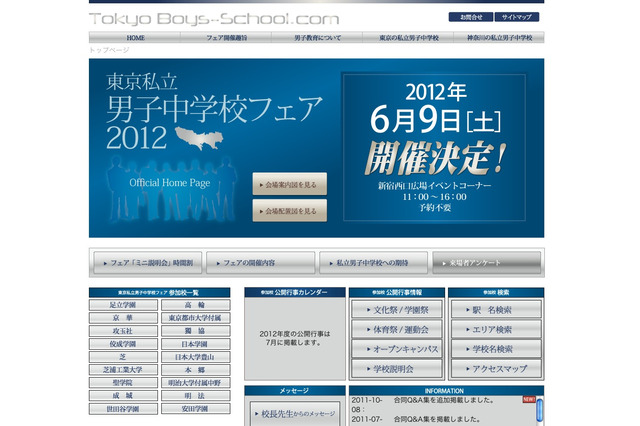Select the 明治大学付属中野 school
Image resolution: width=640 pixels, height=426 pixels.
pos(196,383)
